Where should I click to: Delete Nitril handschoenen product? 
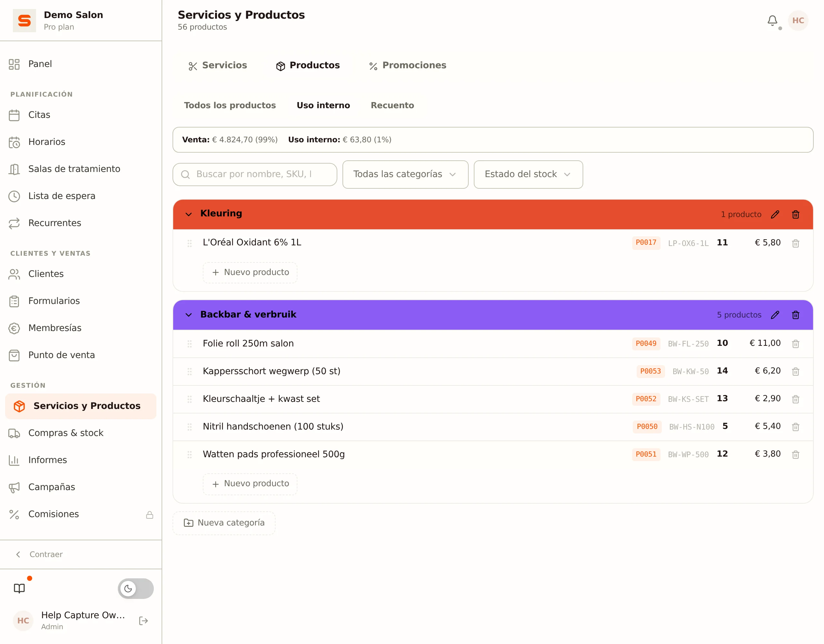click(x=795, y=427)
